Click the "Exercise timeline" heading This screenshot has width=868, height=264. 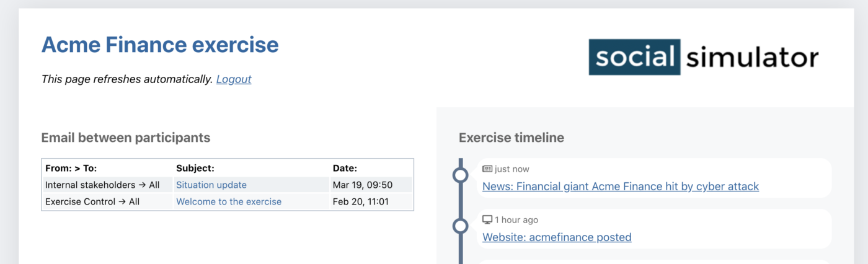(x=511, y=138)
